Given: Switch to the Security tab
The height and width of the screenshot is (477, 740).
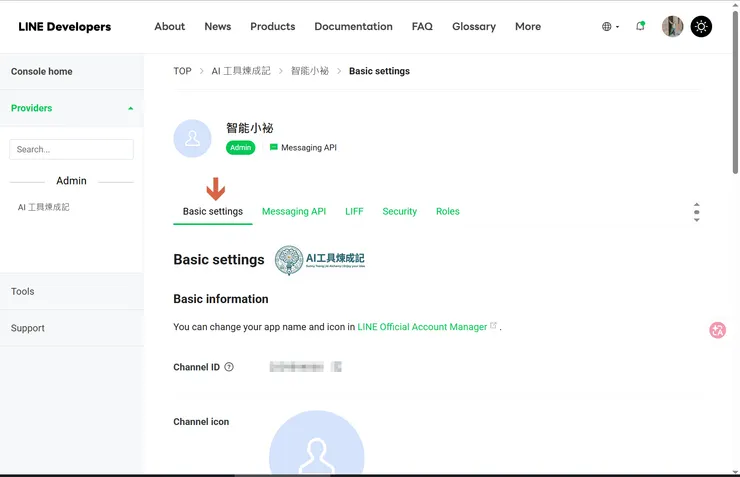Looking at the screenshot, I should (x=399, y=211).
